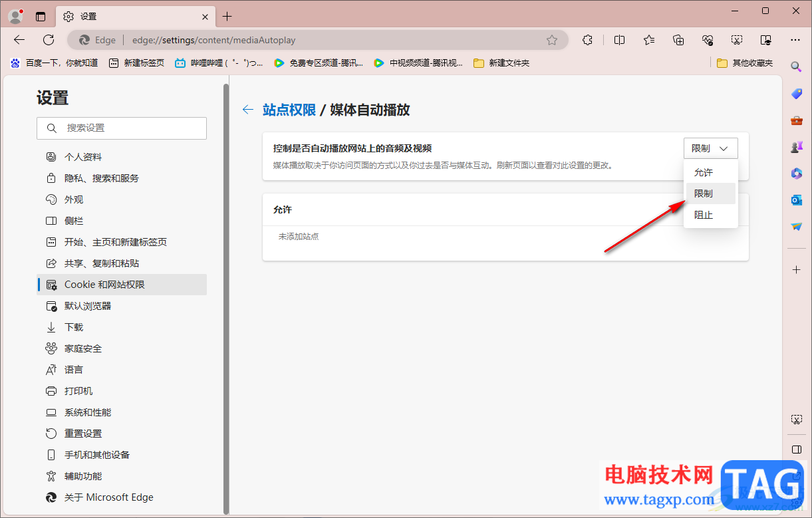Open 侧栏 settings section
The height and width of the screenshot is (518, 812).
pos(122,221)
